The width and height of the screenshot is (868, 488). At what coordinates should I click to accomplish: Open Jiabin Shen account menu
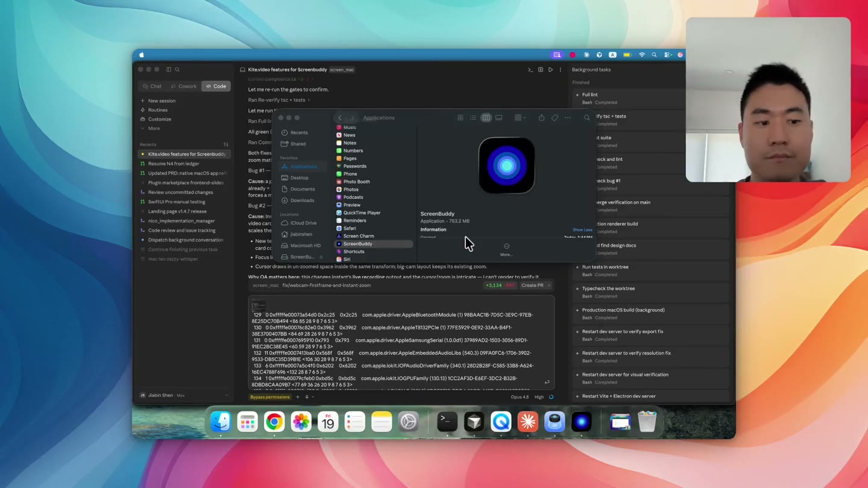click(184, 395)
